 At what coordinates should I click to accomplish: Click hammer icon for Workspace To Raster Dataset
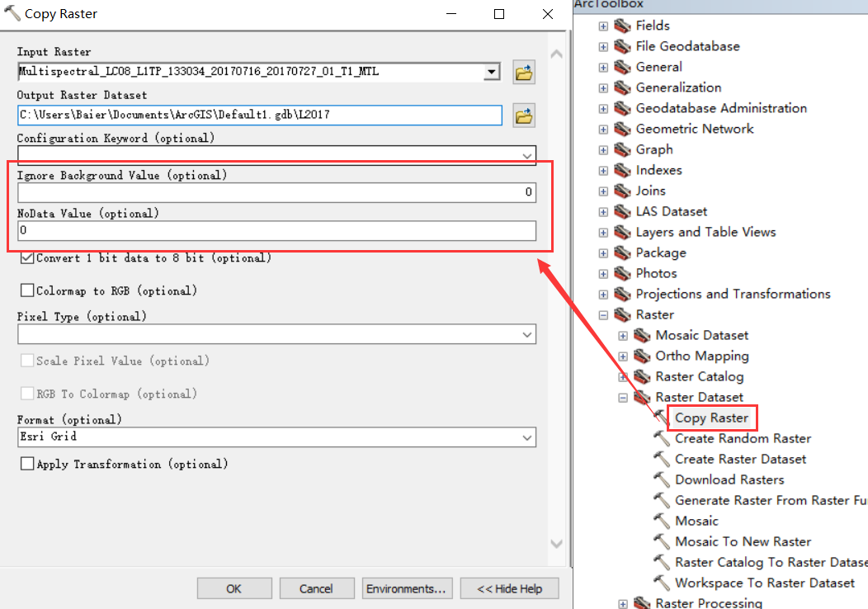coord(662,583)
